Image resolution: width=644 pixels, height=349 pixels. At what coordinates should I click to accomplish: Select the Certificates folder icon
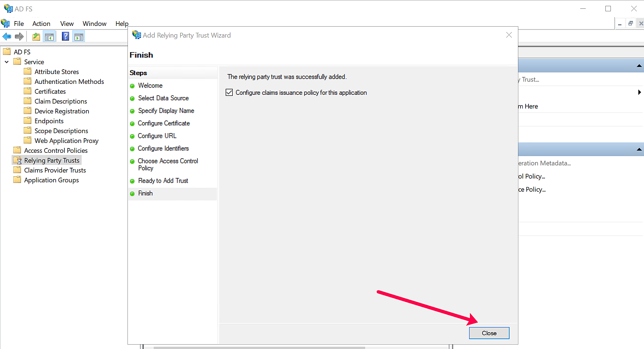click(28, 91)
